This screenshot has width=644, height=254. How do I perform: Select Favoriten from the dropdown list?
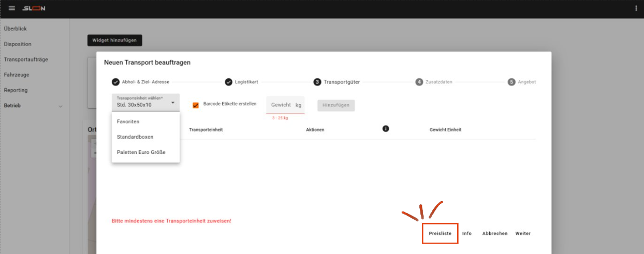coord(128,121)
